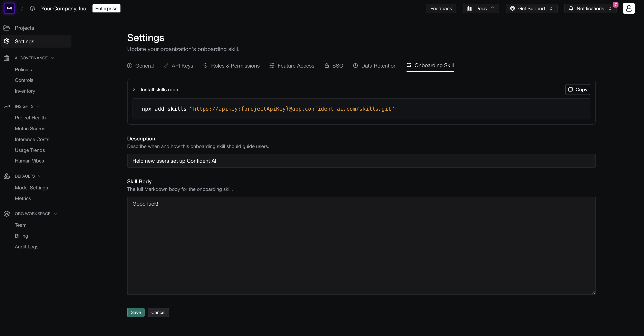Collapse the Defaults section chevron
The image size is (644, 336).
pyautogui.click(x=39, y=176)
